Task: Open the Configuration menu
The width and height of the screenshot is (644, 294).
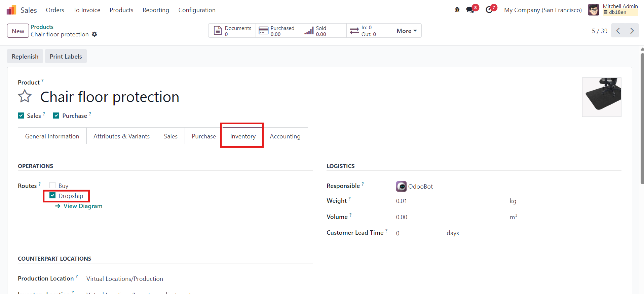Action: [x=197, y=10]
